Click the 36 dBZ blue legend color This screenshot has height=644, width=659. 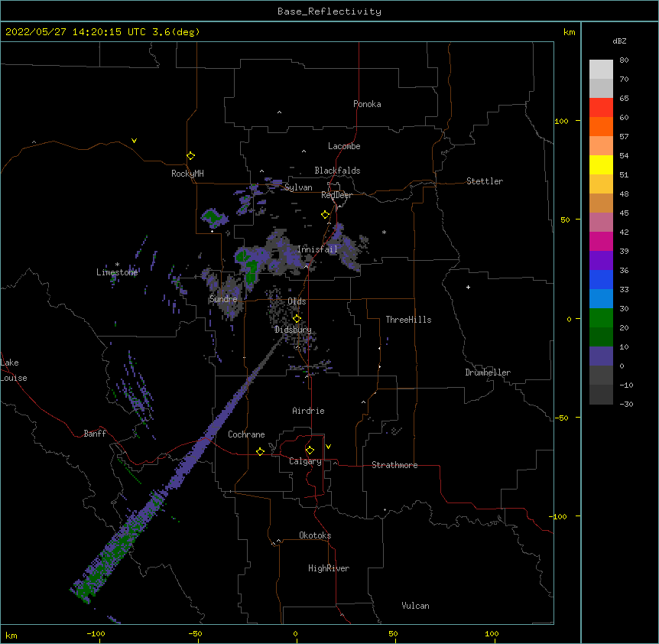pos(601,279)
